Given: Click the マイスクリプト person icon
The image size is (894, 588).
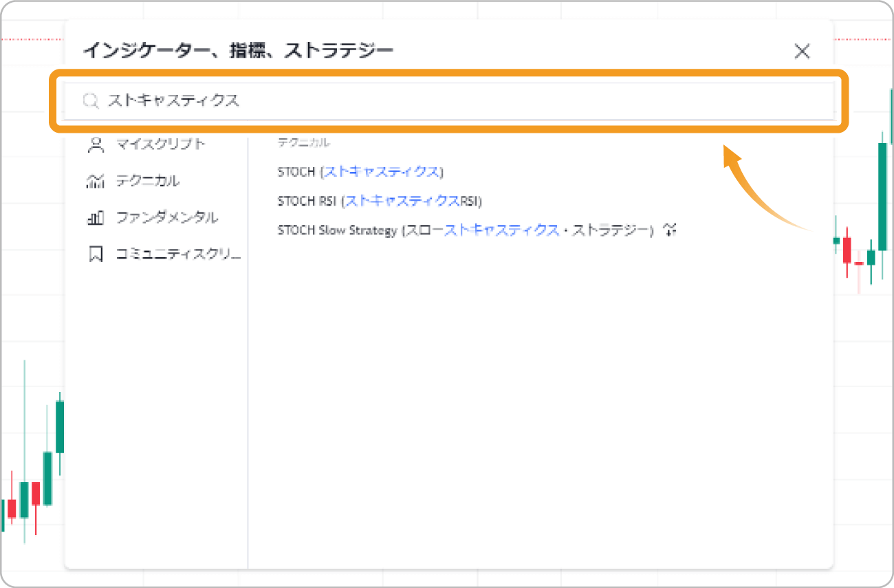Looking at the screenshot, I should pyautogui.click(x=96, y=144).
